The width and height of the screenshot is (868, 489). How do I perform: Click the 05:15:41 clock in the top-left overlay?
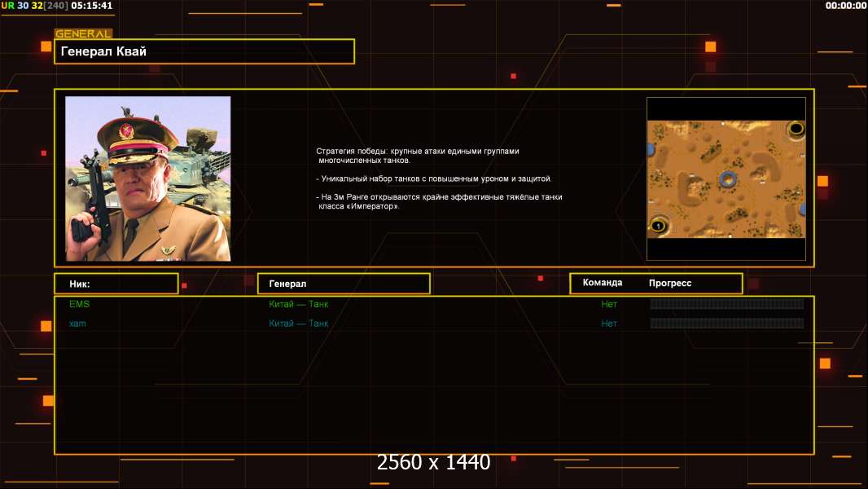[92, 6]
